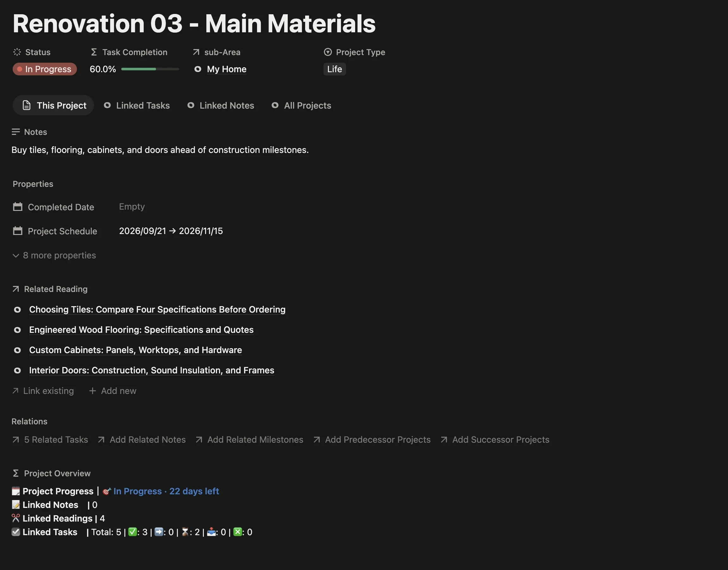Screen dimensions: 728x570
Task: Open the Project Schedule date range picker
Action: coord(171,231)
